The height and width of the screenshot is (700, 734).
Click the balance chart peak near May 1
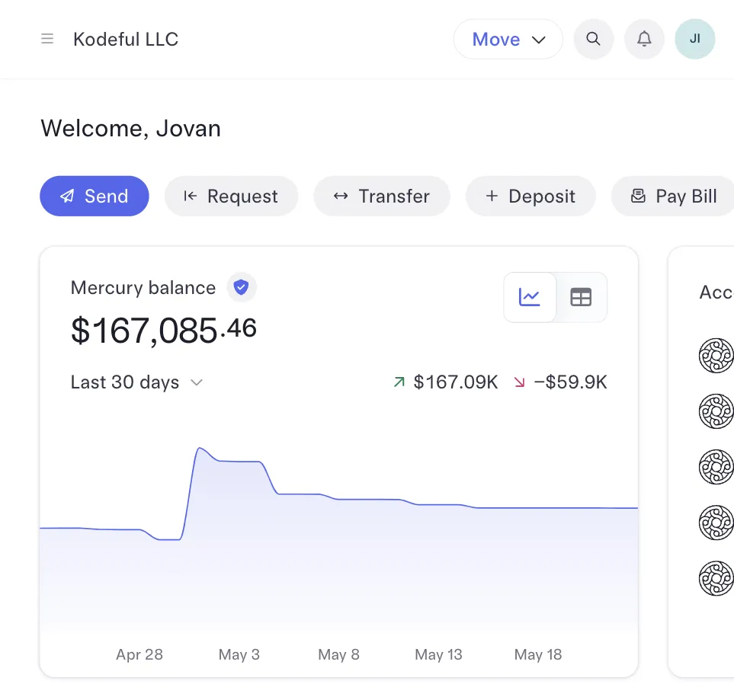[x=200, y=449]
